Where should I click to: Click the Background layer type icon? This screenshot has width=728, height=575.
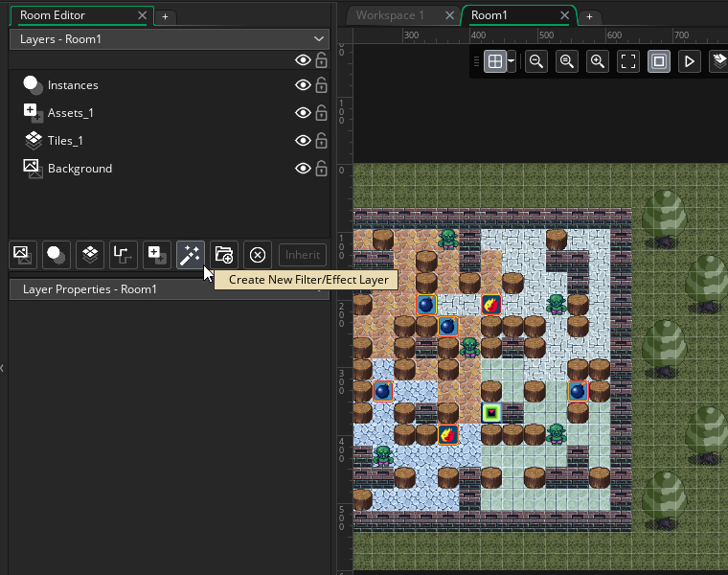tap(33, 169)
